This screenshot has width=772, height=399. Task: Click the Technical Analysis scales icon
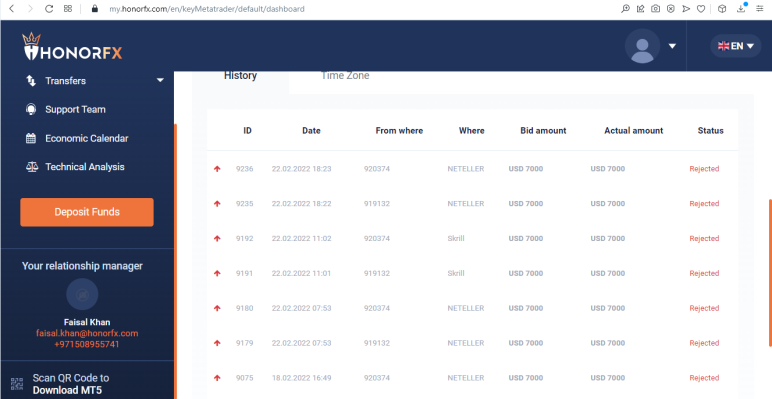[x=31, y=167]
